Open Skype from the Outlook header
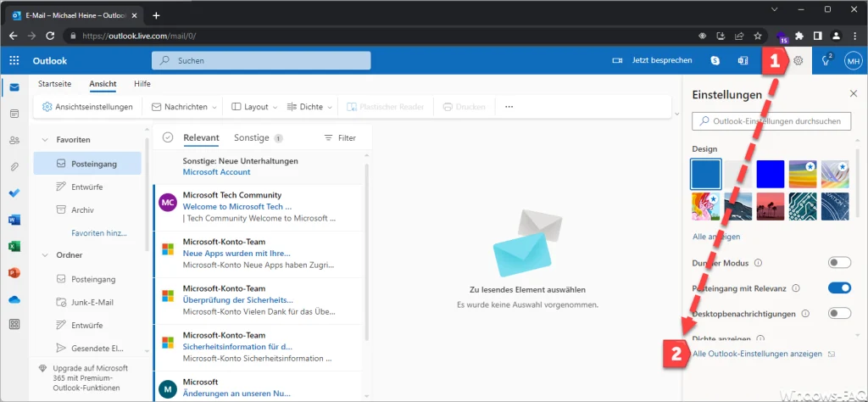This screenshot has width=868, height=402. tap(715, 61)
